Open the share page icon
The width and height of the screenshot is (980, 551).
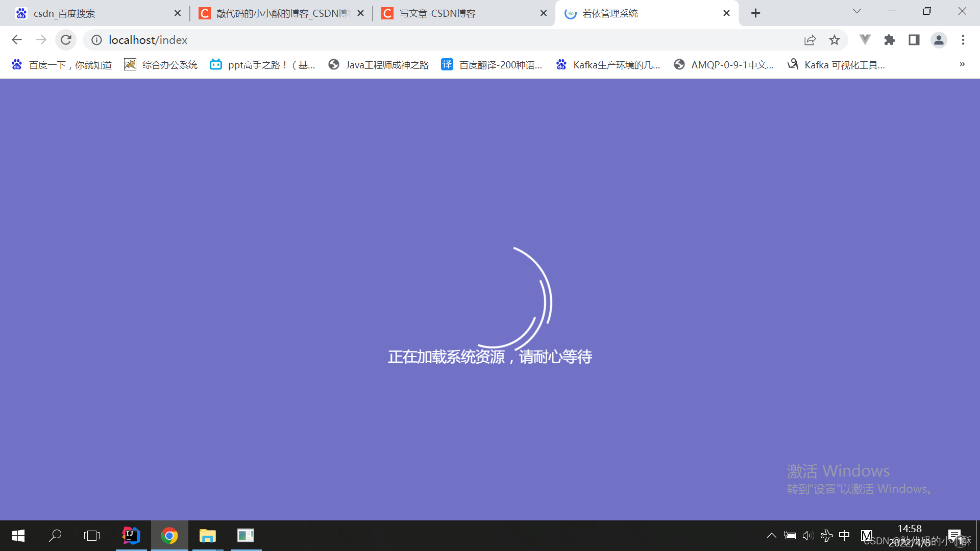(x=810, y=40)
